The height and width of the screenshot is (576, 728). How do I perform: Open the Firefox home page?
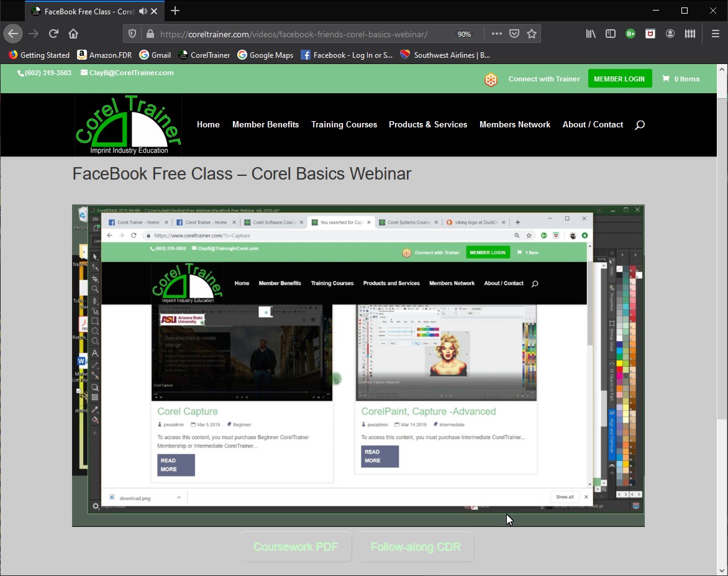pyautogui.click(x=73, y=34)
